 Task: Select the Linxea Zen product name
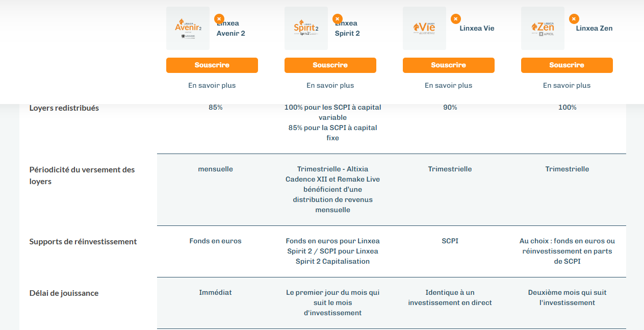click(594, 28)
